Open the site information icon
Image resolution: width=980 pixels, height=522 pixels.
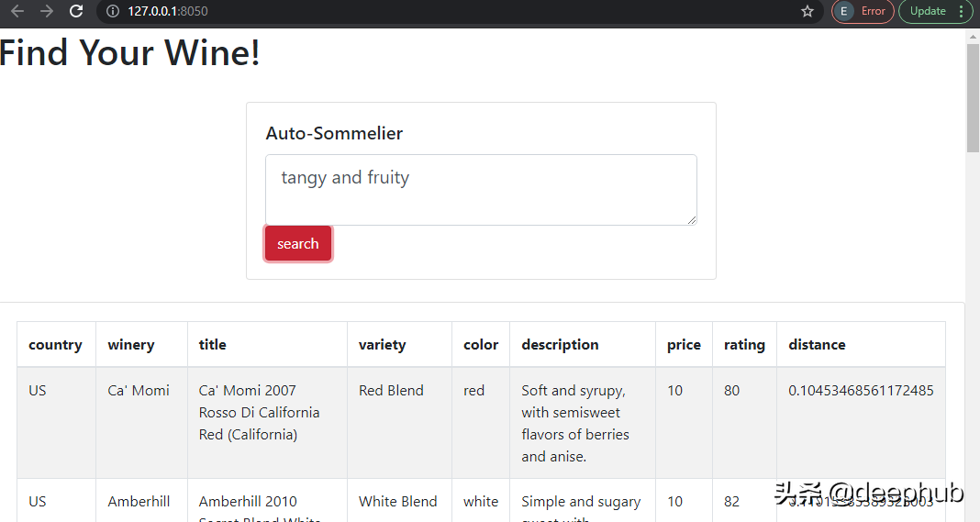click(x=113, y=11)
